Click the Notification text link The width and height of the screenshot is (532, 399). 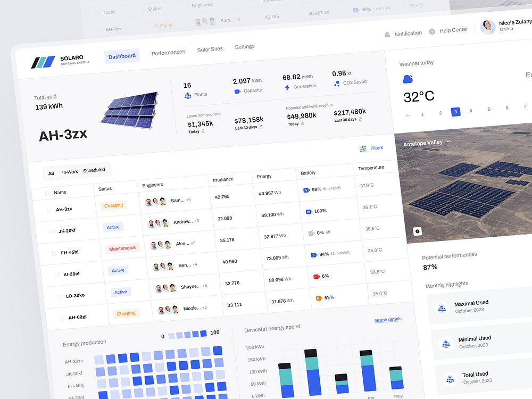click(408, 34)
